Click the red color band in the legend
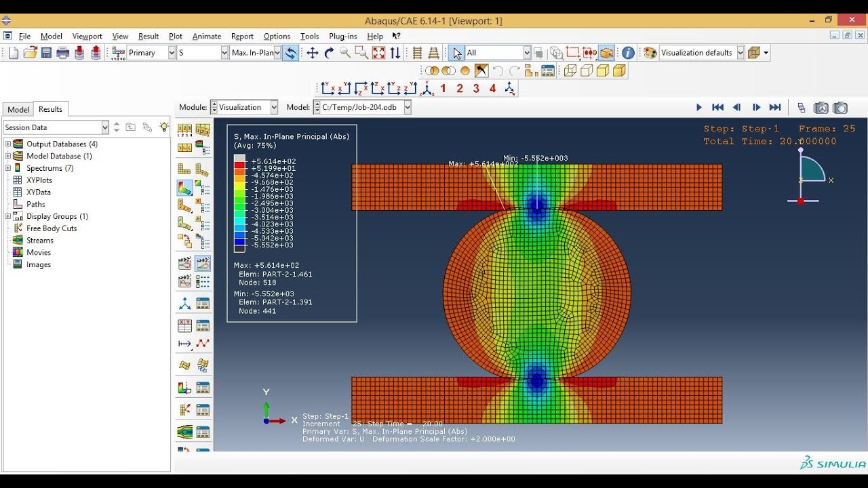Screen dimensions: 868x488 239,165
